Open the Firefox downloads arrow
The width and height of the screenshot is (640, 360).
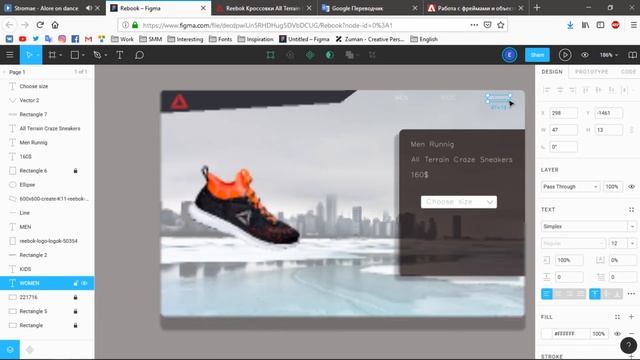570,25
